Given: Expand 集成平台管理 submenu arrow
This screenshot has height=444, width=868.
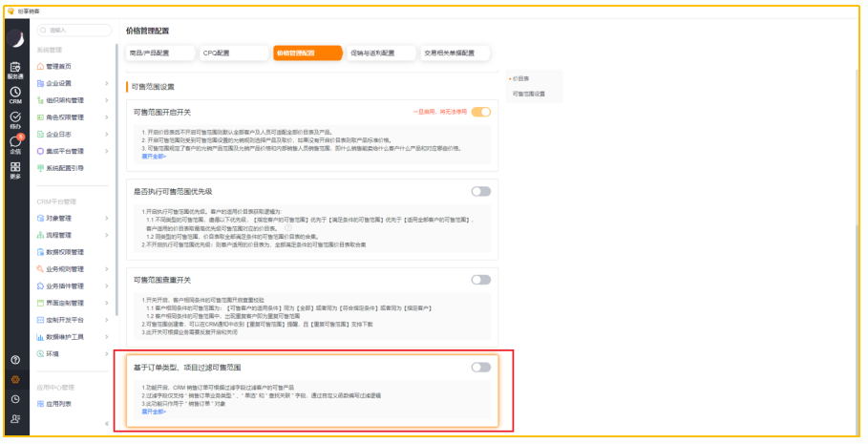Looking at the screenshot, I should pyautogui.click(x=106, y=151).
